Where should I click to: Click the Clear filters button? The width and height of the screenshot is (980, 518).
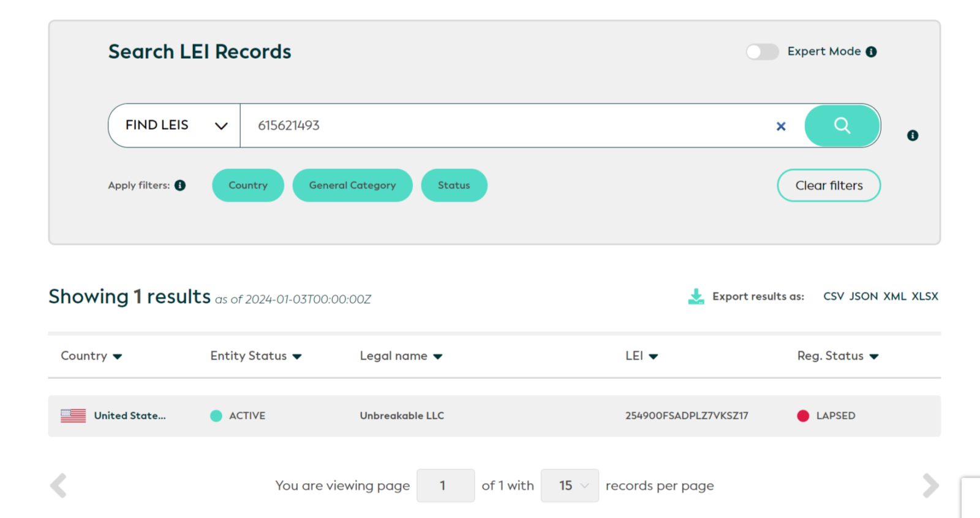829,186
